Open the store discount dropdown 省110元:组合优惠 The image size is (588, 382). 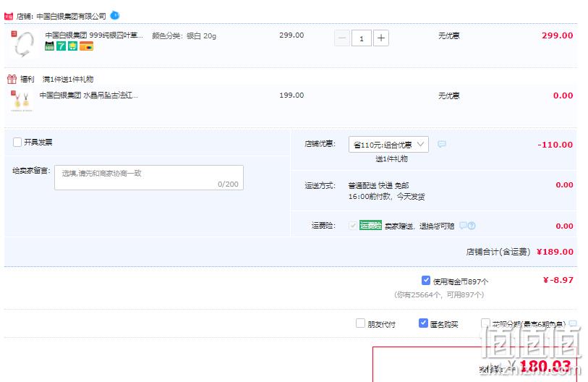pyautogui.click(x=388, y=145)
